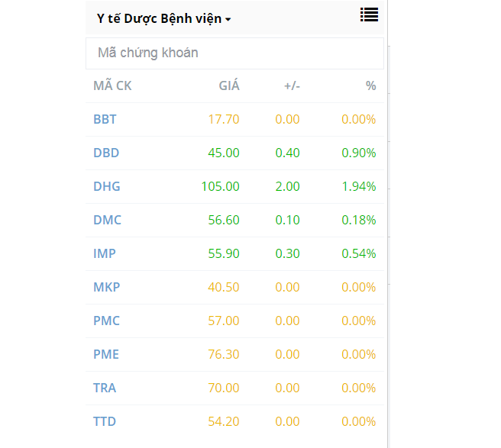Click the DBD 0.90% change value

(x=359, y=153)
